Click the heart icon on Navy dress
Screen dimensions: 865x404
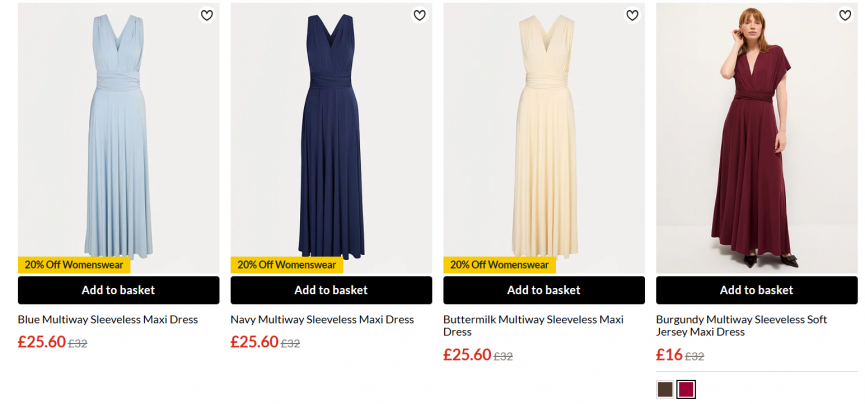[x=420, y=15]
